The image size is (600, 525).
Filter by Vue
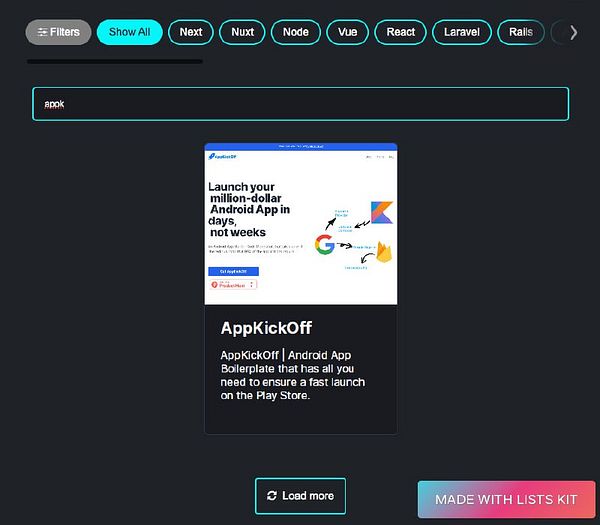(347, 32)
